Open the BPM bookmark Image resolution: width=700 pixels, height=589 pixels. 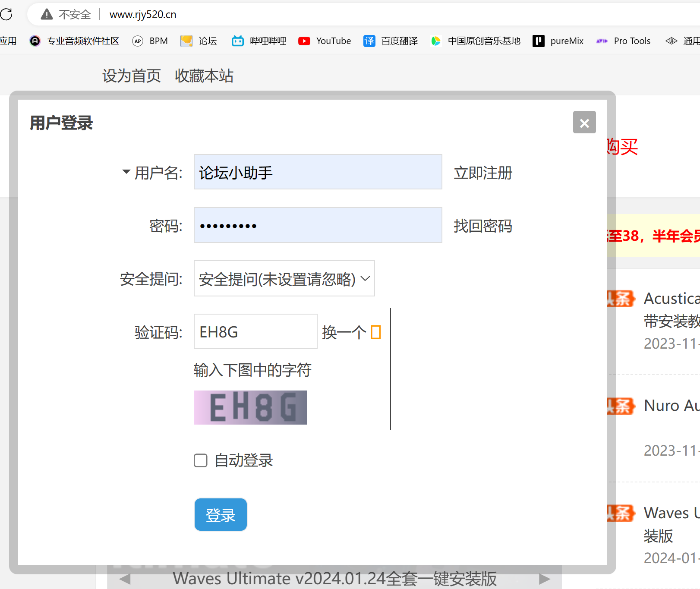point(150,41)
